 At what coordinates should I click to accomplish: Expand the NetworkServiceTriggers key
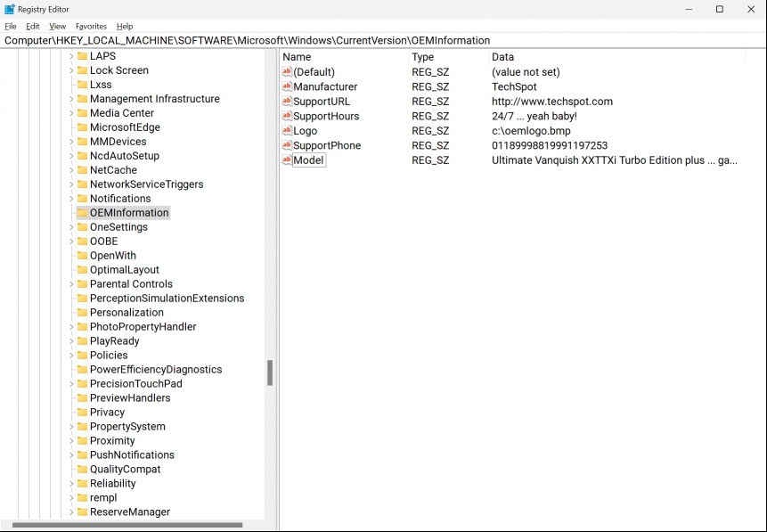pyautogui.click(x=71, y=184)
